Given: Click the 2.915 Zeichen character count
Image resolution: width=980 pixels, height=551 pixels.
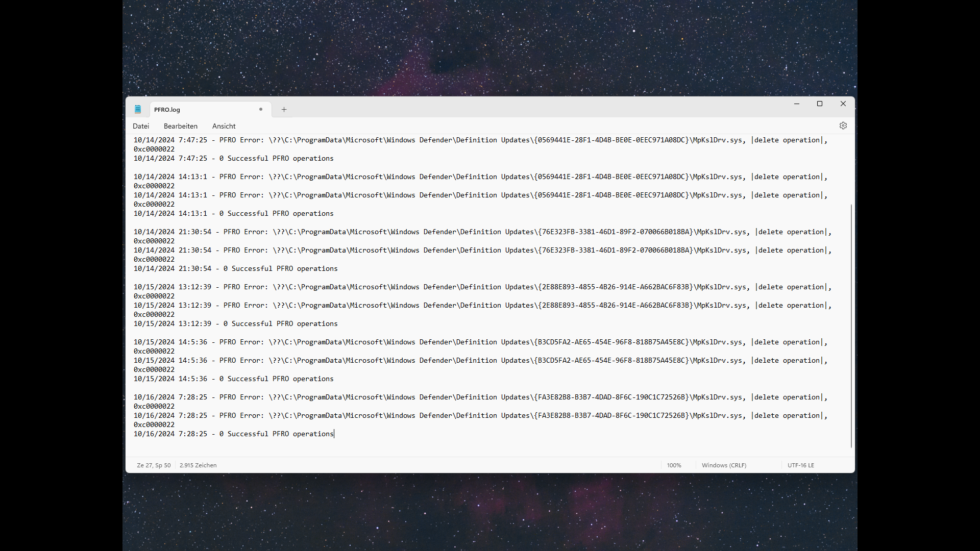Looking at the screenshot, I should (198, 465).
